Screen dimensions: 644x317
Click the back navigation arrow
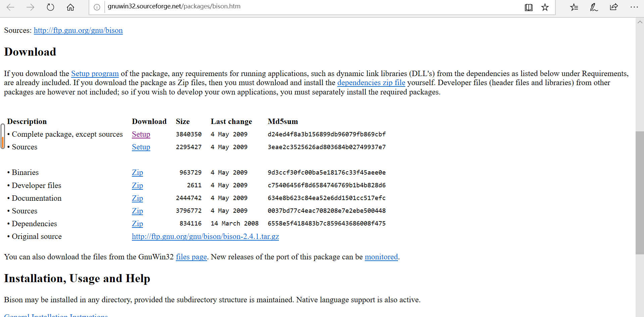click(x=10, y=7)
